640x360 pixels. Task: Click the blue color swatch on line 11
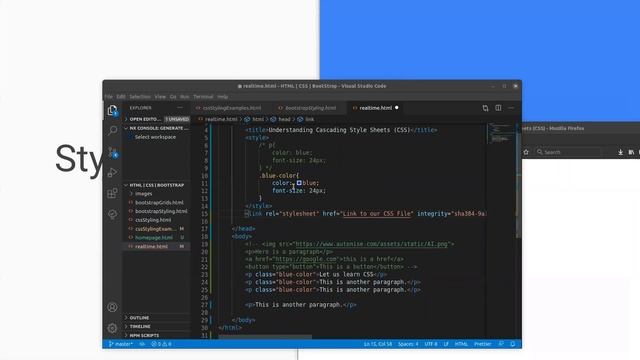[x=299, y=183]
